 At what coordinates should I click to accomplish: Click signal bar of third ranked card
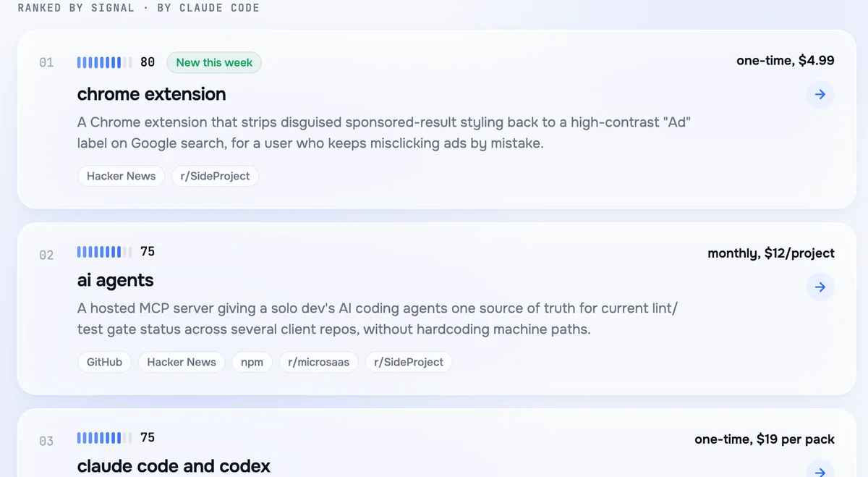click(x=105, y=438)
